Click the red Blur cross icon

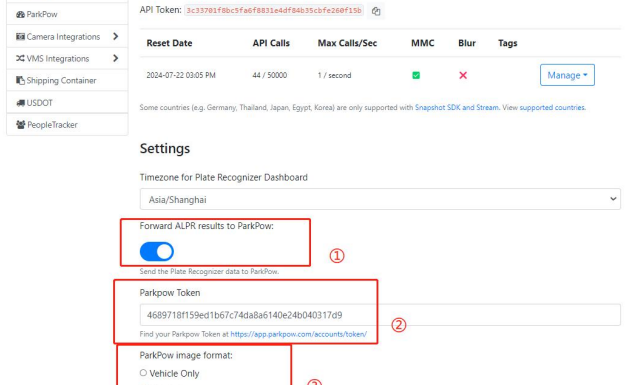(x=463, y=75)
